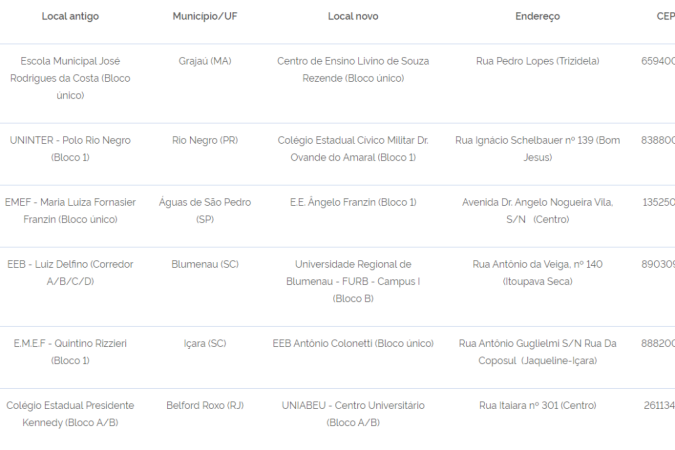The image size is (675, 450).
Task: Click the "Local antigo" column header
Action: (x=70, y=16)
